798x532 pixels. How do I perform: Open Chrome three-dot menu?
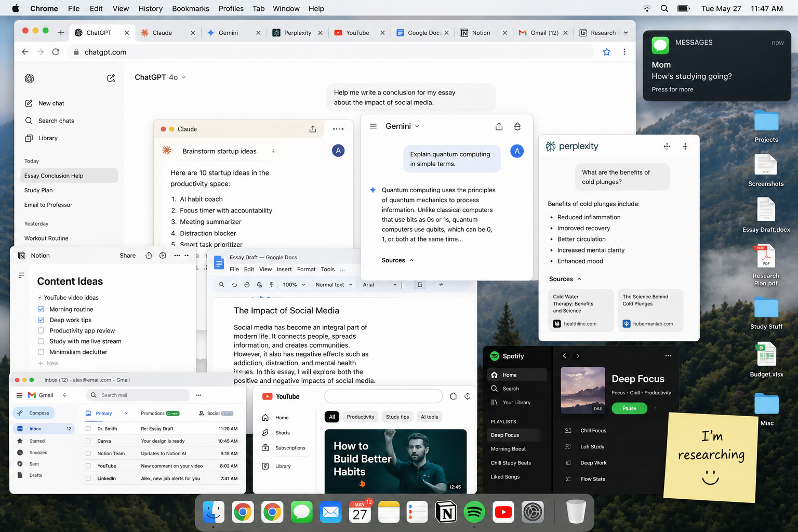click(624, 52)
